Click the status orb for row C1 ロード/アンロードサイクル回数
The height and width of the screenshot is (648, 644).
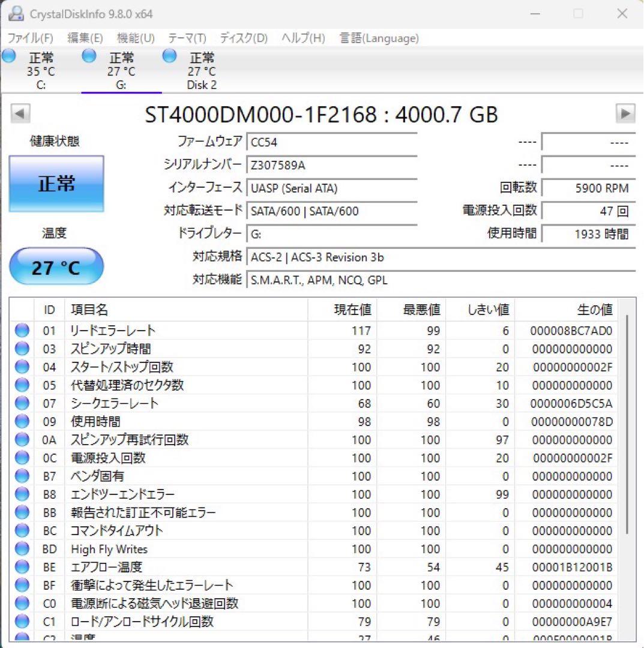click(22, 622)
